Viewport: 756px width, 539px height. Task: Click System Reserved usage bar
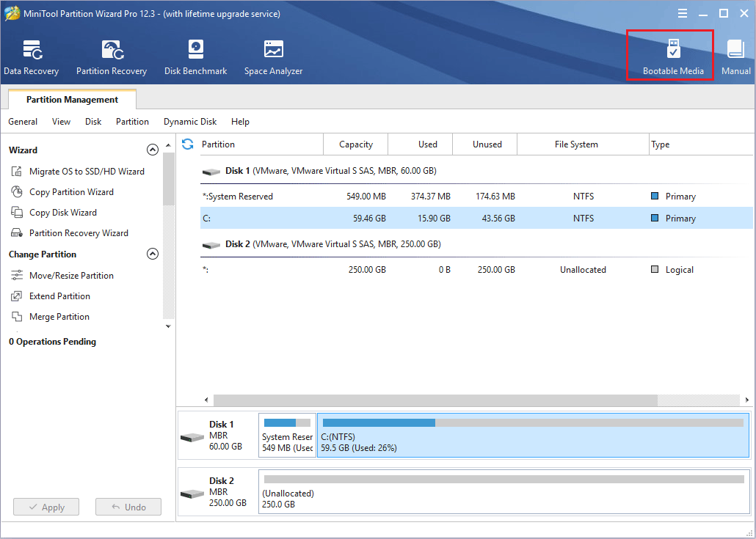point(288,422)
